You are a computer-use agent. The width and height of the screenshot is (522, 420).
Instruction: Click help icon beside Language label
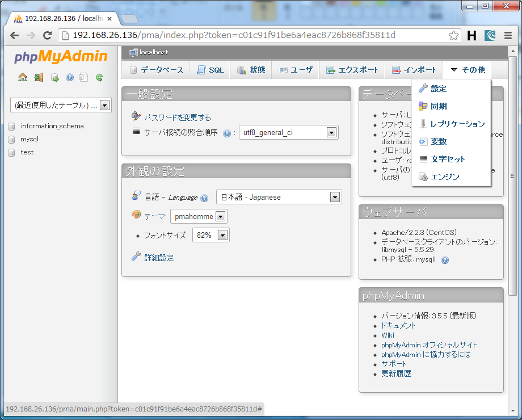pyautogui.click(x=204, y=198)
